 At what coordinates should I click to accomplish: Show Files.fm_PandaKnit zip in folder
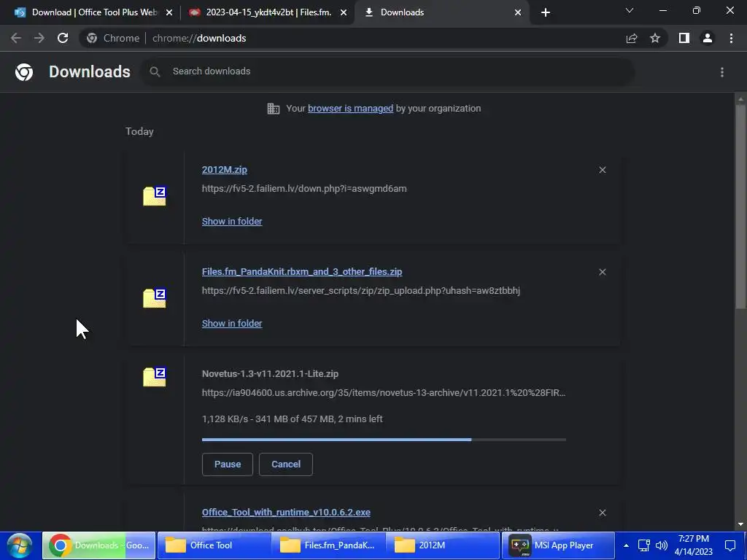(232, 323)
